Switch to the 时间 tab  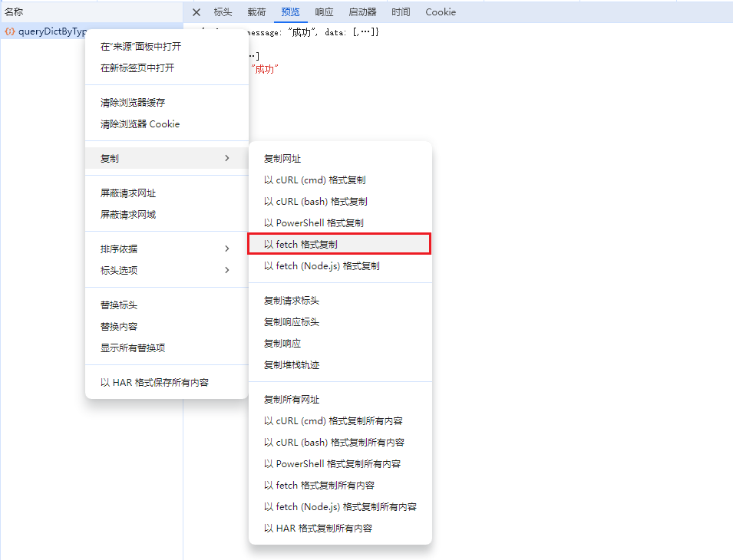(401, 12)
